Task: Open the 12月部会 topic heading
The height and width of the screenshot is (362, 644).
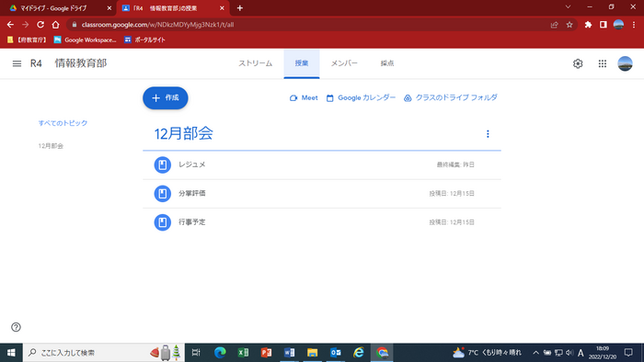Action: click(x=184, y=133)
